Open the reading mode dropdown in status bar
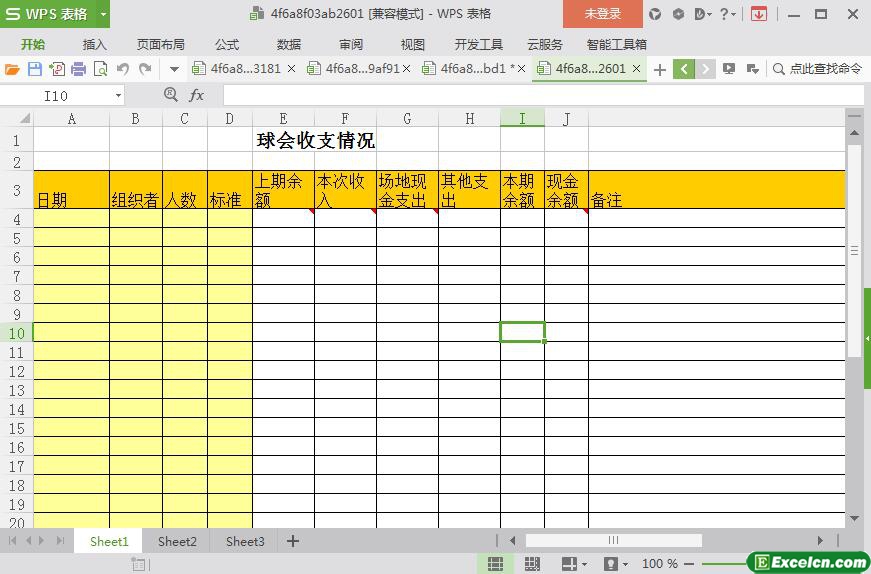 [584, 565]
